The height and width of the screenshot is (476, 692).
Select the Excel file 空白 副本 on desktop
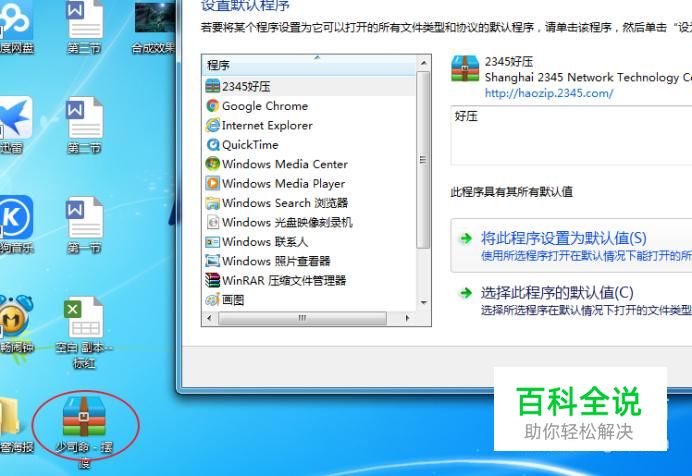(84, 316)
